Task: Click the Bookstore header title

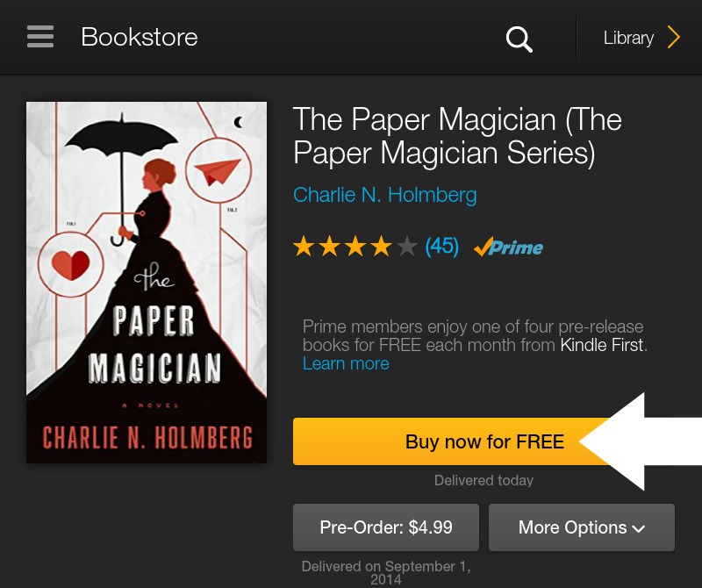Action: [x=139, y=38]
